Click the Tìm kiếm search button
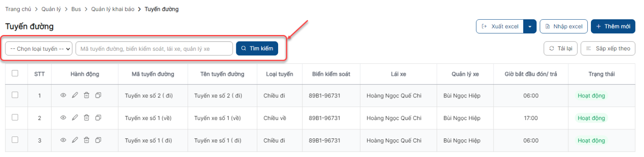This screenshot has width=644, height=157. tap(257, 48)
